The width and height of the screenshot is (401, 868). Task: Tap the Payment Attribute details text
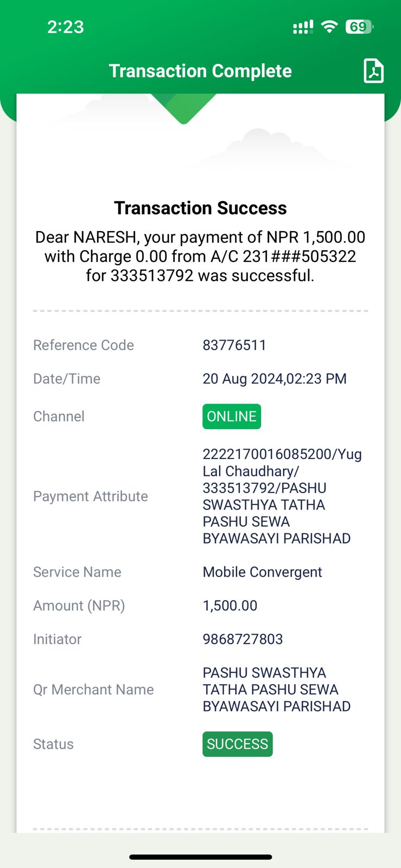282,496
